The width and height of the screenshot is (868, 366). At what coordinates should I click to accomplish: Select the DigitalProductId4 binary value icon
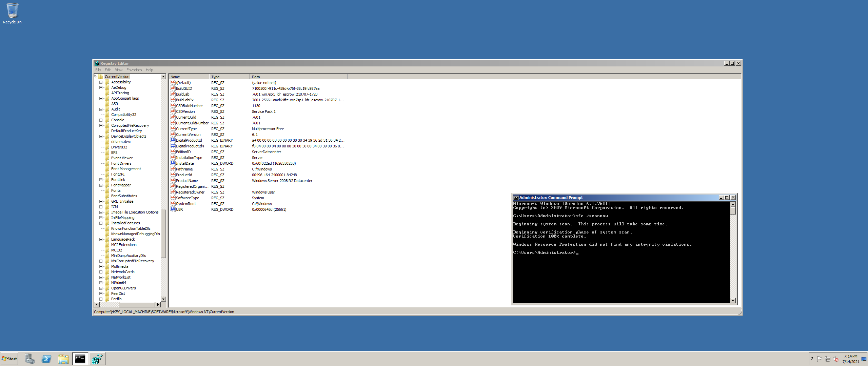pyautogui.click(x=173, y=146)
